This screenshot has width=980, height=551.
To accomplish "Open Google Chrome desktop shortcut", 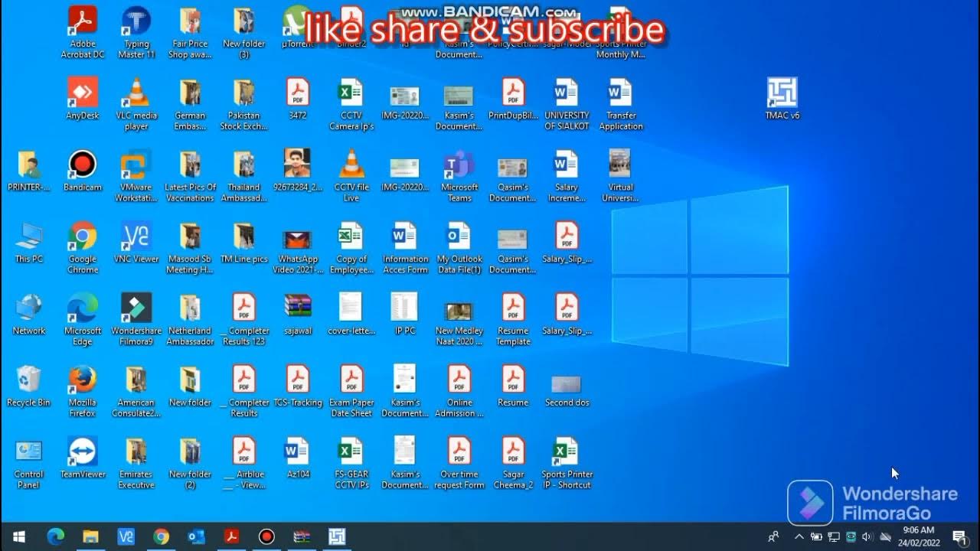I will click(83, 248).
